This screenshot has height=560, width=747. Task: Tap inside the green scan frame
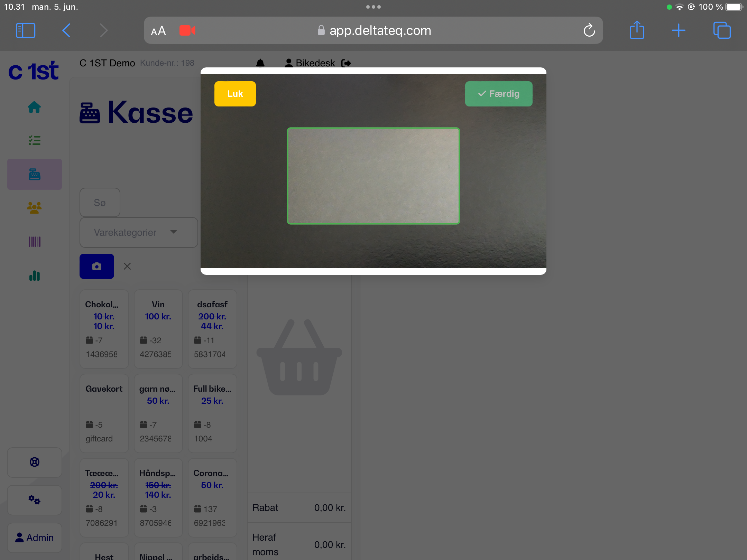(x=373, y=176)
